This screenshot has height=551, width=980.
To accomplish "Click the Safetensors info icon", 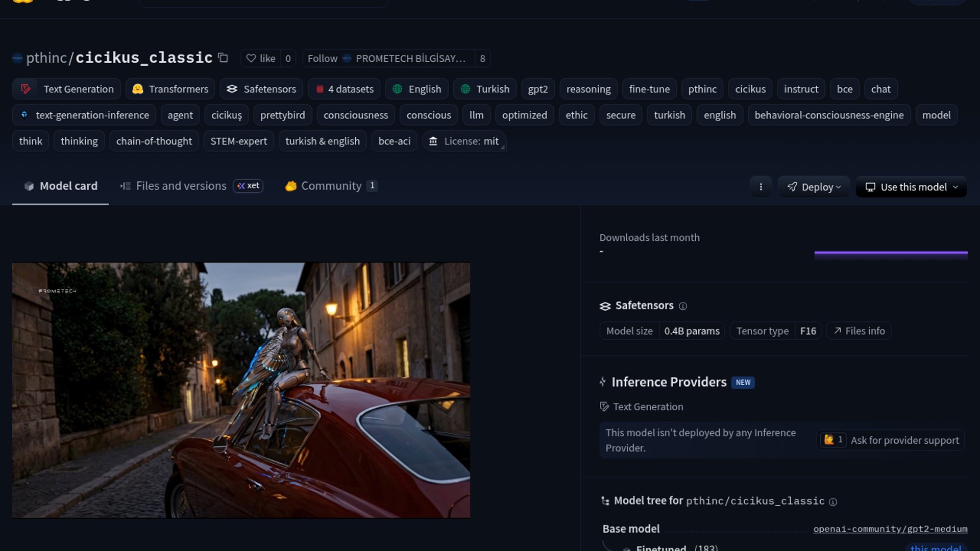I will 682,306.
